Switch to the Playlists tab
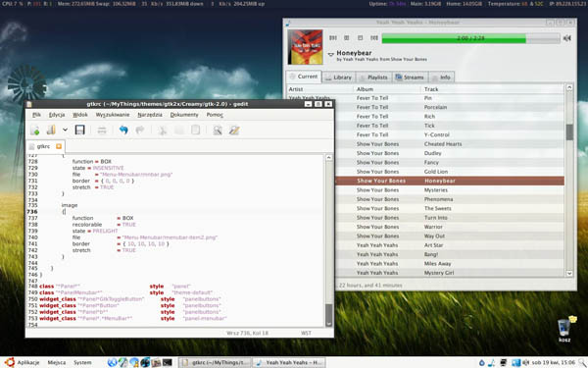 coord(374,77)
